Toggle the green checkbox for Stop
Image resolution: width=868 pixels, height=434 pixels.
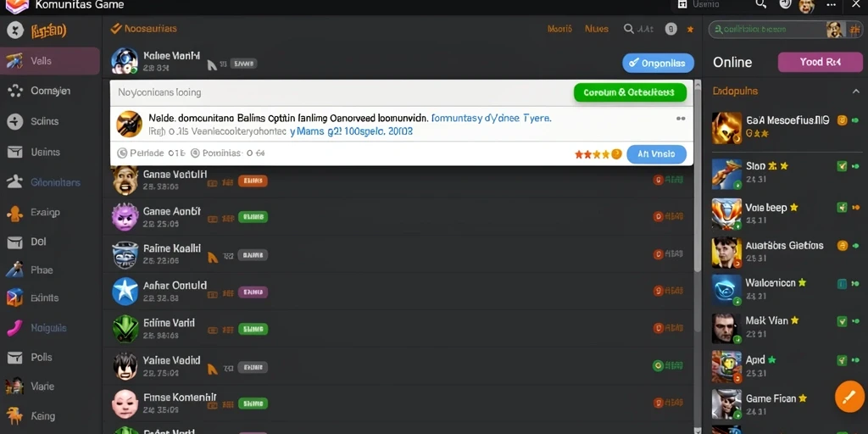pos(842,165)
